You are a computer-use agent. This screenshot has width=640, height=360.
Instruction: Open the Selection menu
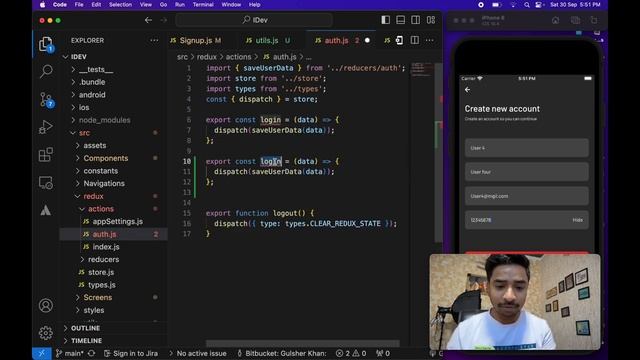(120, 5)
